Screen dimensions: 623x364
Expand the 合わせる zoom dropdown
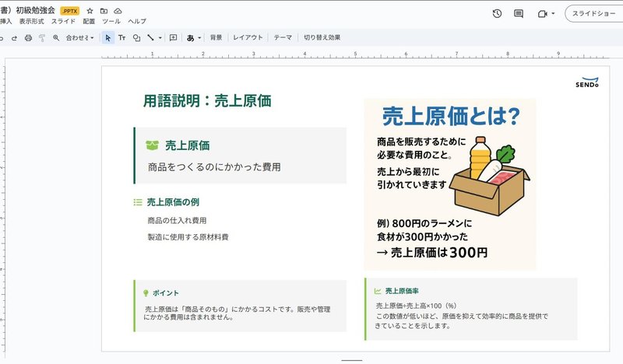80,37
